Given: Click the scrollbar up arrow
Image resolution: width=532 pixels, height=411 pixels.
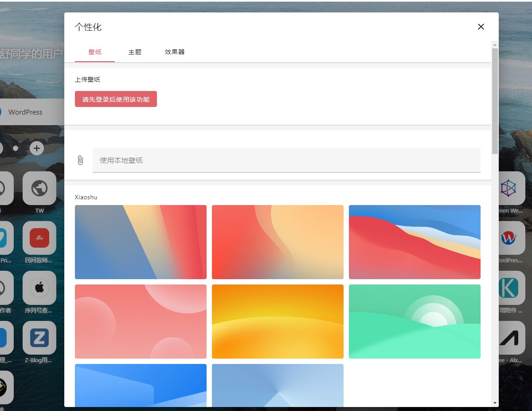Looking at the screenshot, I should point(495,44).
